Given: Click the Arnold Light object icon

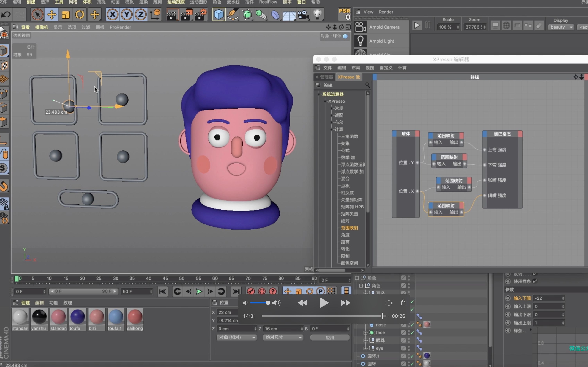Looking at the screenshot, I should pos(361,41).
